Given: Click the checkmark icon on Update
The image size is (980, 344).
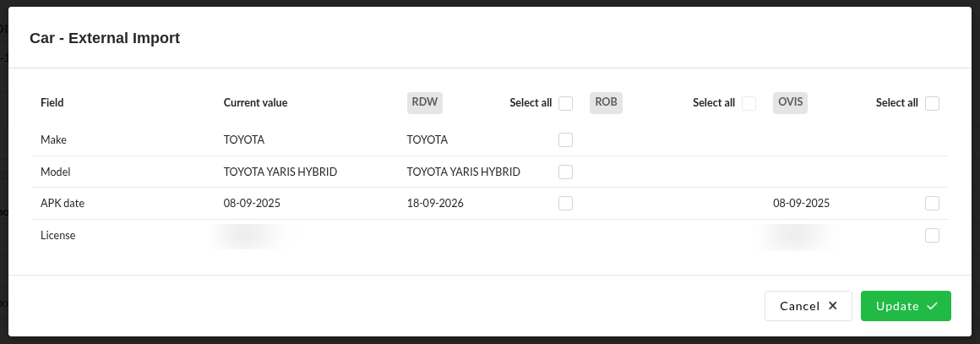Looking at the screenshot, I should [x=932, y=306].
